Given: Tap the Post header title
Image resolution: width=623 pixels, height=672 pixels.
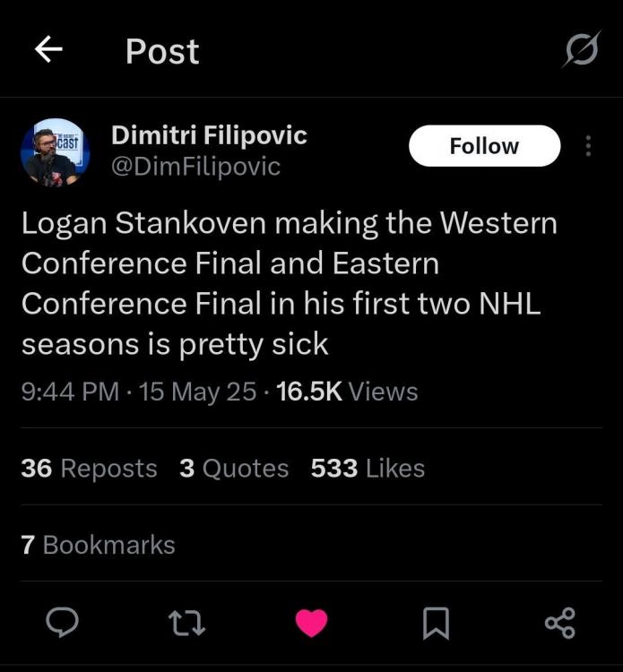Looking at the screenshot, I should 162,51.
